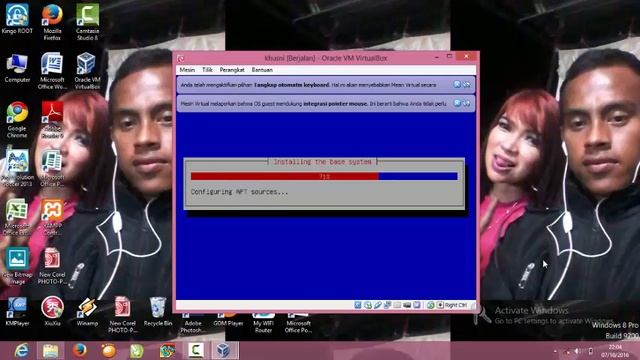Image resolution: width=640 pixels, height=360 pixels.
Task: Click the shared folders icon in VirtualBox status bar
Action: [x=397, y=305]
